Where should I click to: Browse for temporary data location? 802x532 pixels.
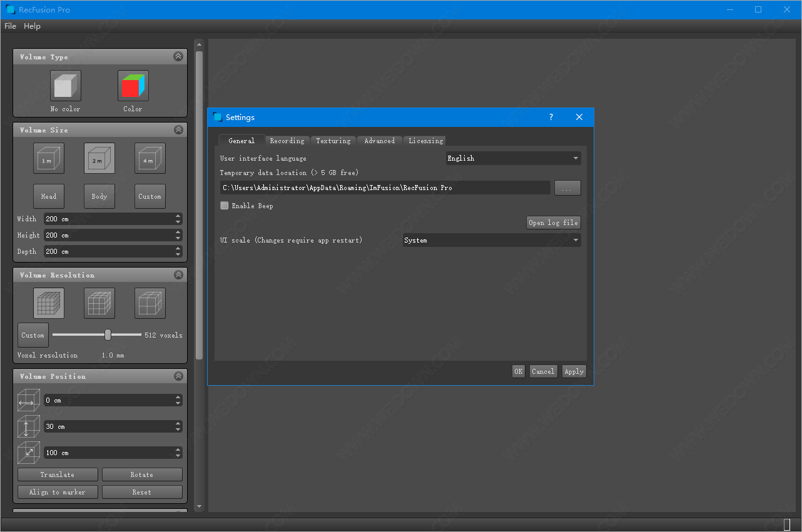coord(567,188)
